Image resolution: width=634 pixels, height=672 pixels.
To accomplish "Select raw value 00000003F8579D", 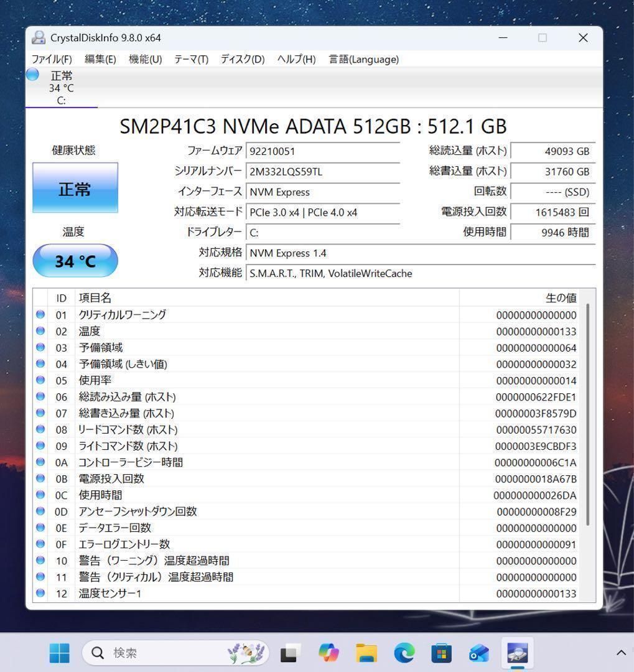I will tap(536, 414).
